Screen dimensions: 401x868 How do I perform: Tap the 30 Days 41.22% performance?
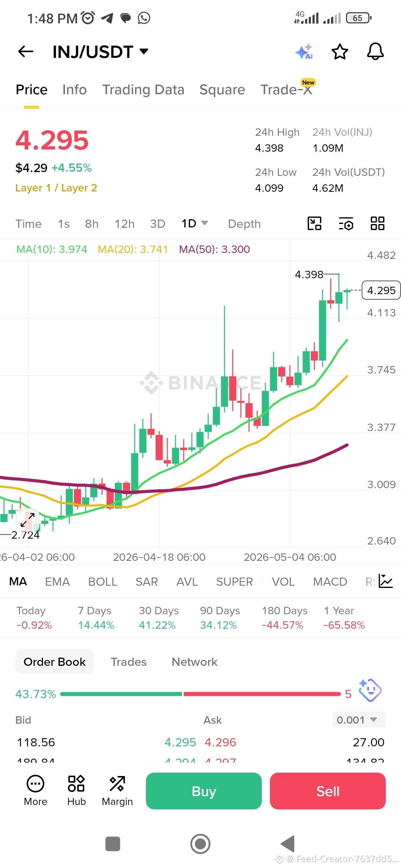click(x=159, y=618)
